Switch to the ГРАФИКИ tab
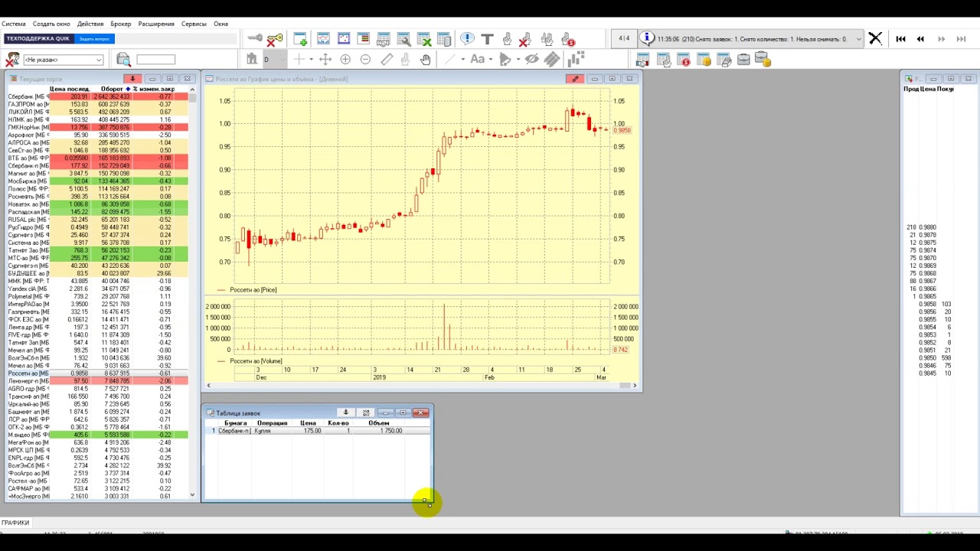Screen dimensions: 980x551 pyautogui.click(x=15, y=523)
